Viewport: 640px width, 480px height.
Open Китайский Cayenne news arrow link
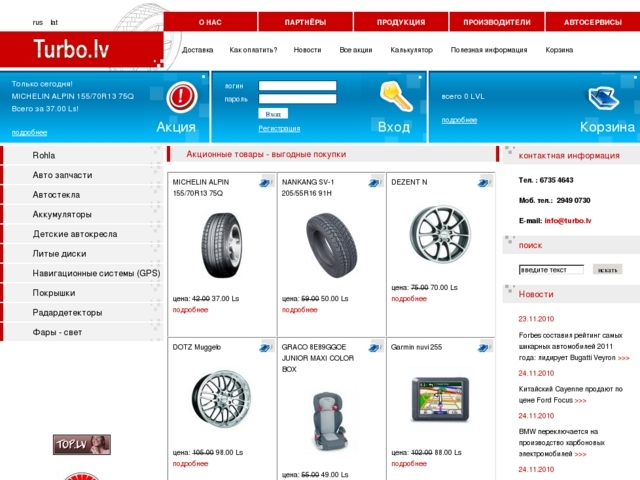click(580, 401)
